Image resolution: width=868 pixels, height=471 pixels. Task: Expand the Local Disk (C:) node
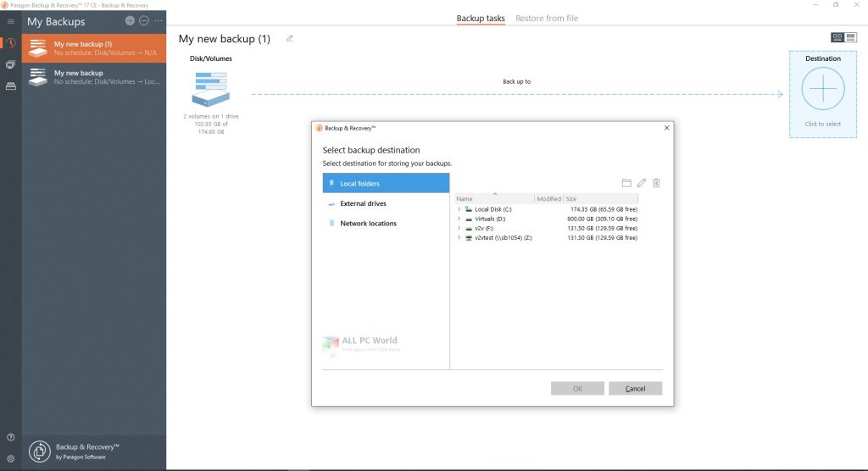point(459,209)
